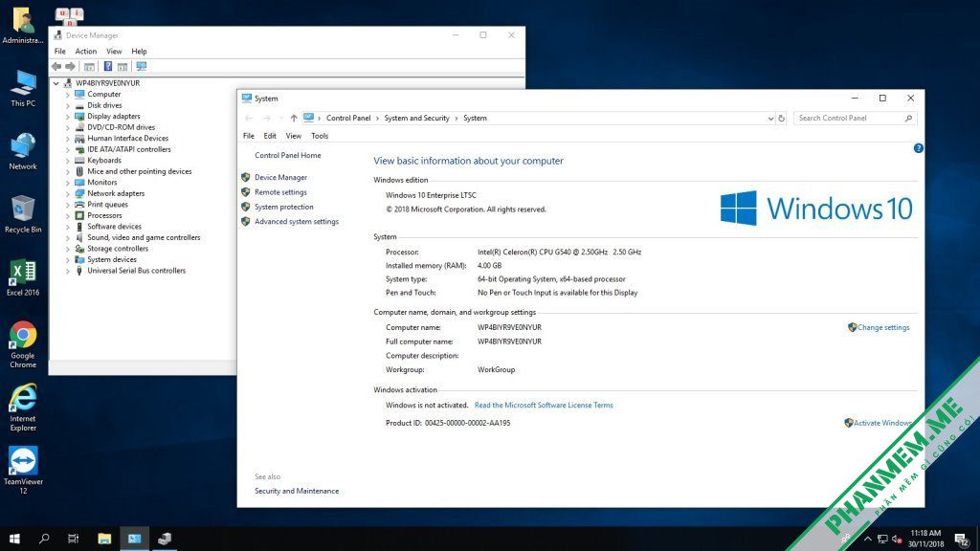Select DVD/CD-ROM drives in the device tree
980x551 pixels.
click(x=122, y=127)
